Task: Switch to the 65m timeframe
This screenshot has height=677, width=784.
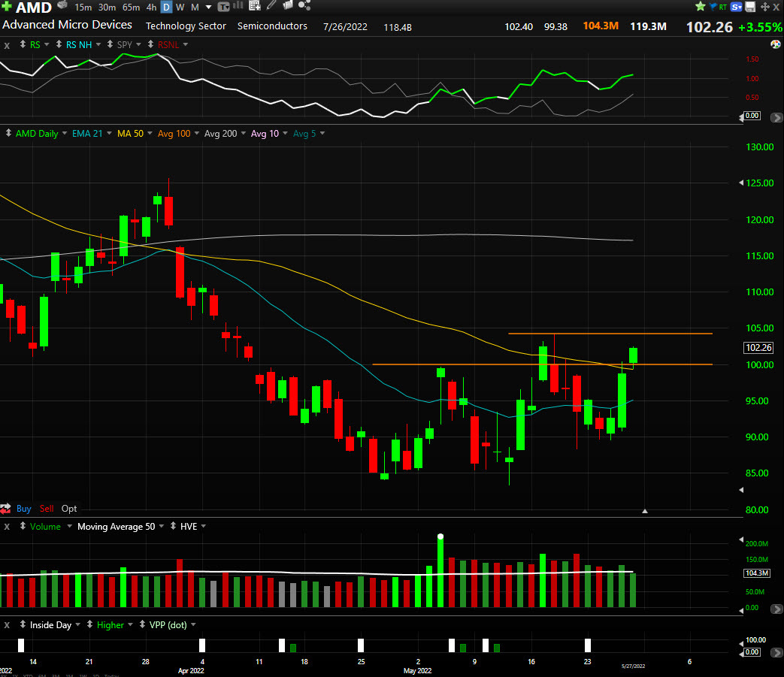Action: coord(131,8)
